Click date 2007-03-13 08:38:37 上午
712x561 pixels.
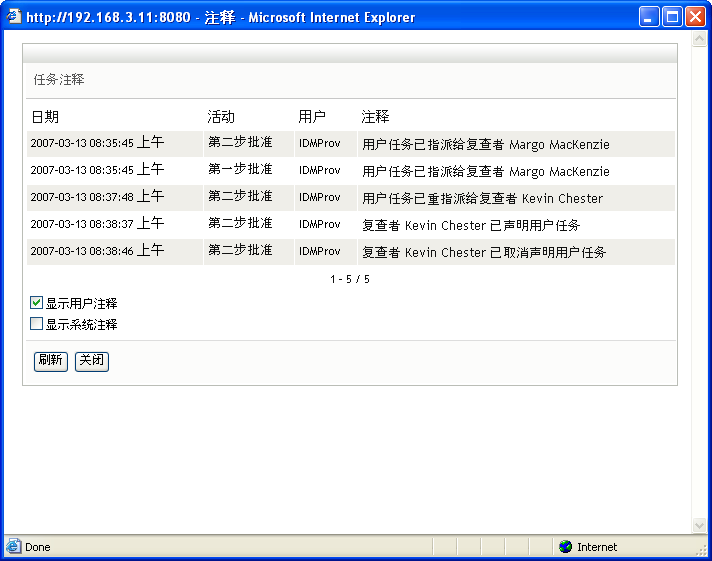[97, 223]
